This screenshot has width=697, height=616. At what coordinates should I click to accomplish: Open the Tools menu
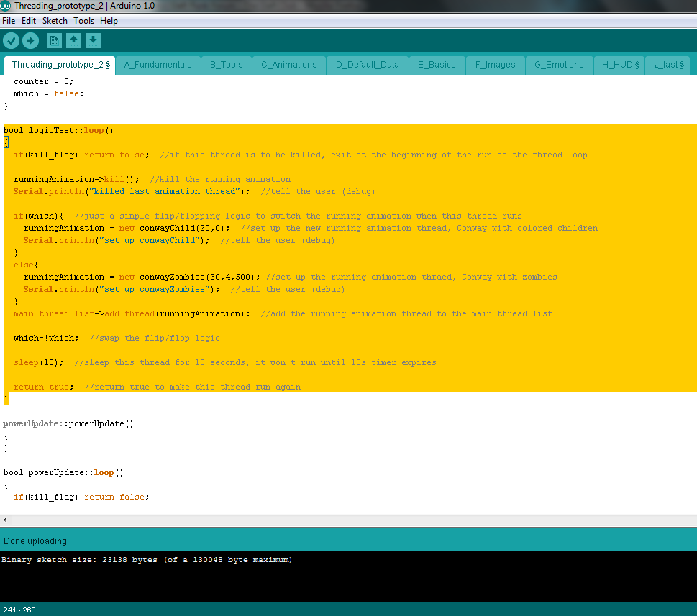[x=83, y=21]
